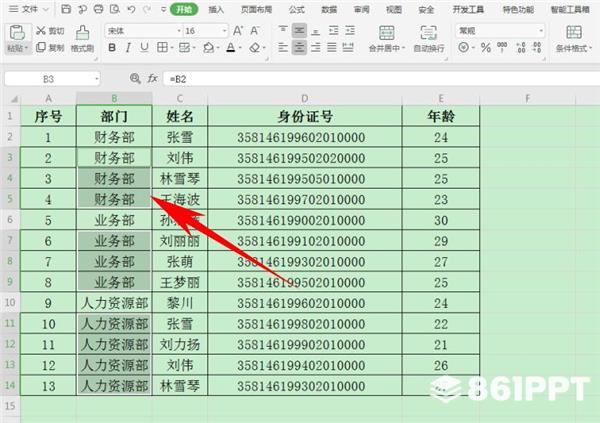
Task: Switch to the 开始 tab
Action: coord(184,9)
